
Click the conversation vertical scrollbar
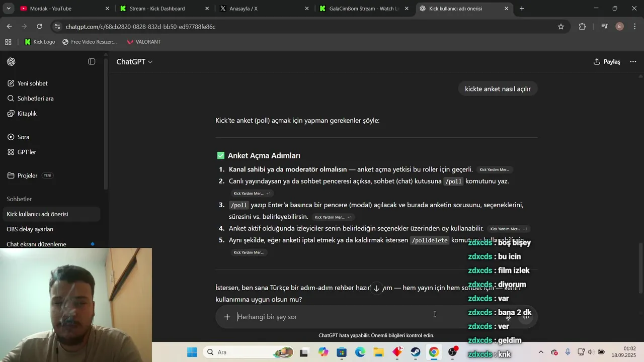point(640,267)
